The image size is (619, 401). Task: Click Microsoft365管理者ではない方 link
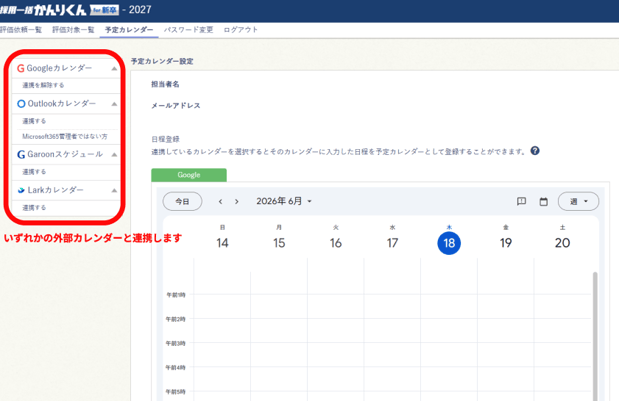coord(65,137)
